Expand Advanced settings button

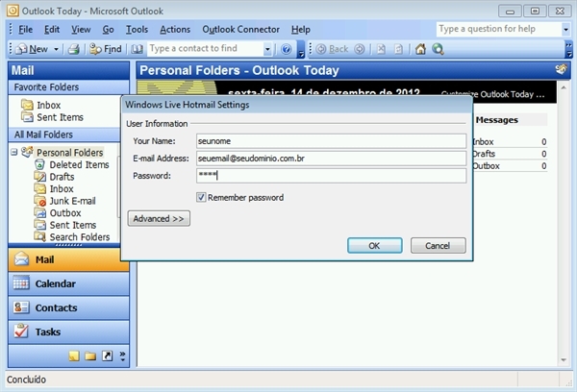pyautogui.click(x=159, y=218)
